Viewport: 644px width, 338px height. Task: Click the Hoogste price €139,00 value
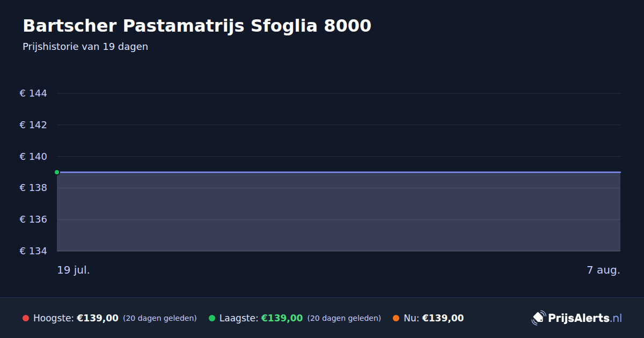click(x=98, y=318)
